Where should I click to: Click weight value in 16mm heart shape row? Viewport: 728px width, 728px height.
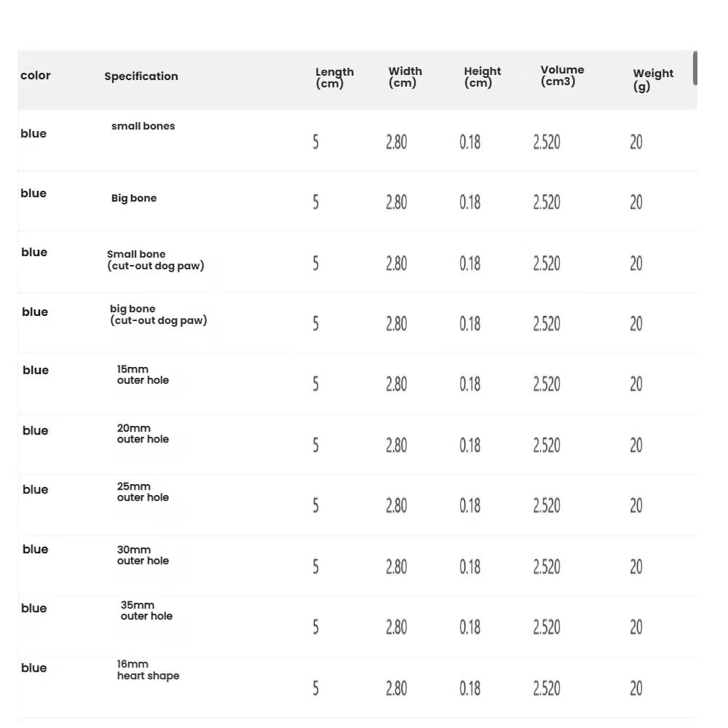coord(636,688)
